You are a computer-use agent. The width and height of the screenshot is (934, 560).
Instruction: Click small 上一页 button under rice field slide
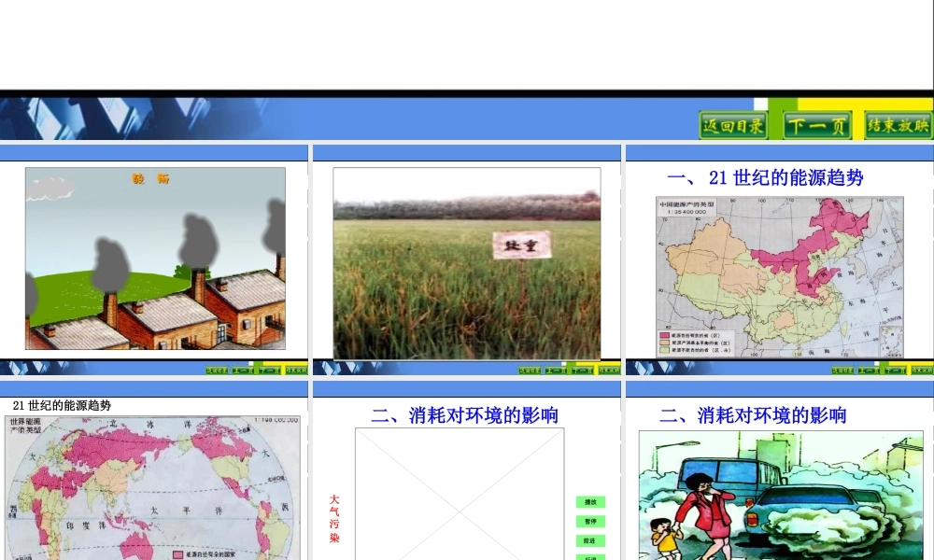557,370
